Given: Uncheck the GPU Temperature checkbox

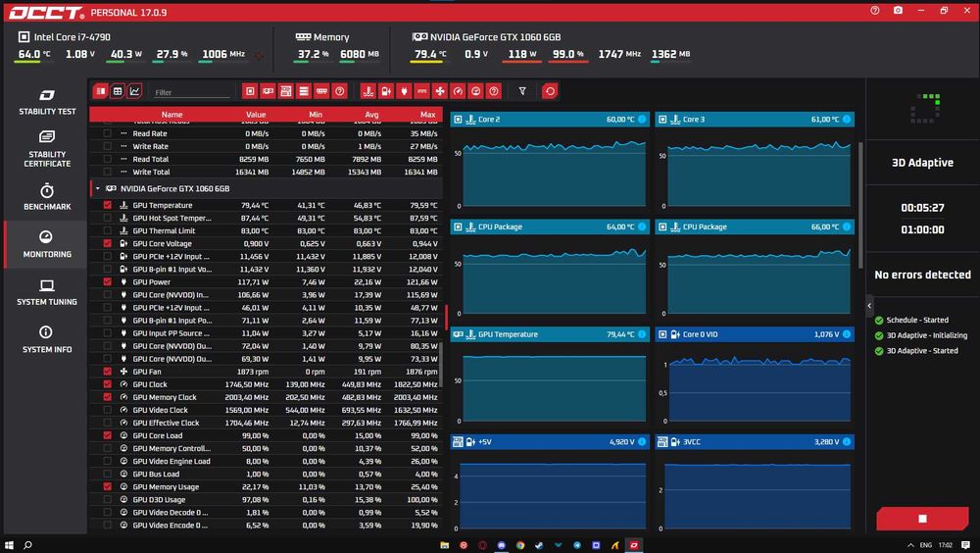Looking at the screenshot, I should 108,205.
